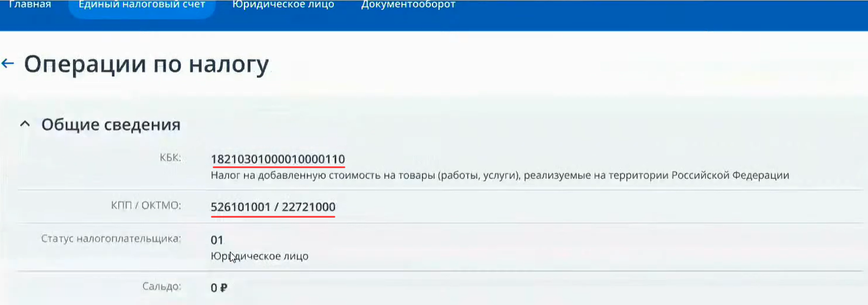Screen dimensions: 868x305
Task: Click the Операции по налогу page heading
Action: [x=146, y=64]
